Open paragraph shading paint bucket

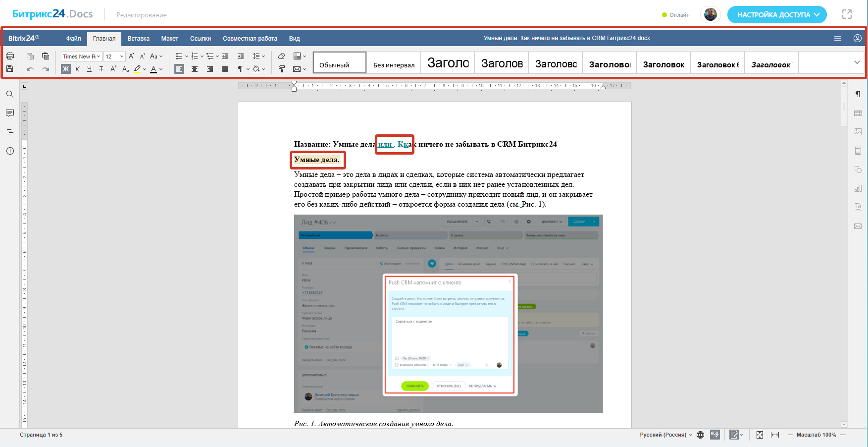click(x=256, y=69)
